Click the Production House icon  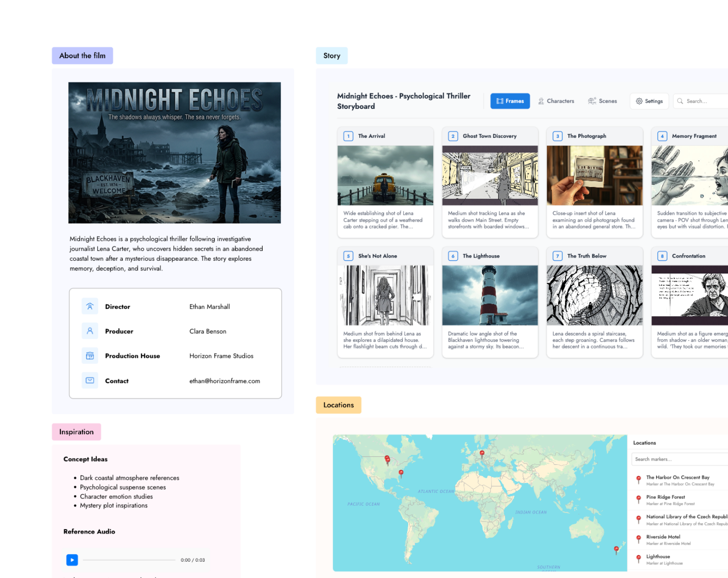coord(90,355)
